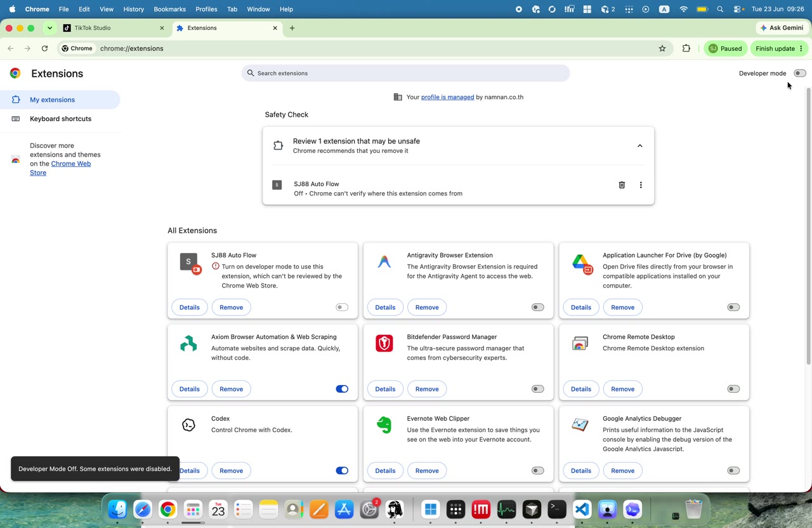Enable Antigravity Browser Extension

pyautogui.click(x=538, y=307)
